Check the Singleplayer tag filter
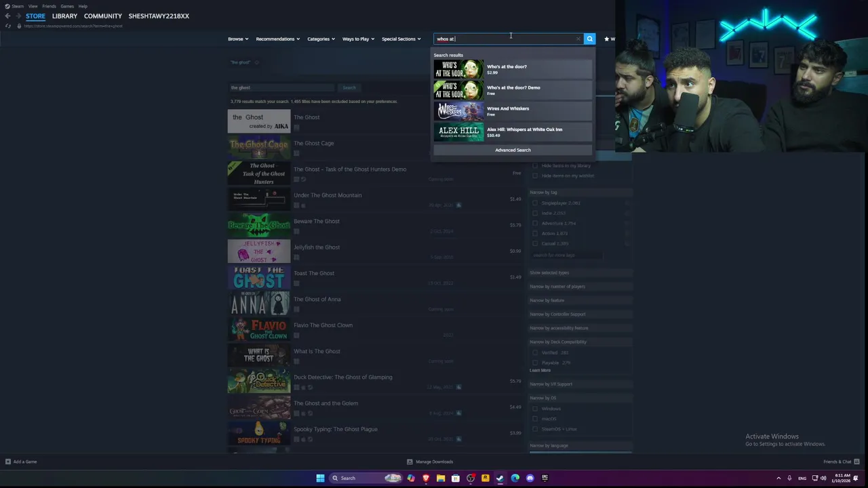Image resolution: width=868 pixels, height=488 pixels. pos(535,203)
